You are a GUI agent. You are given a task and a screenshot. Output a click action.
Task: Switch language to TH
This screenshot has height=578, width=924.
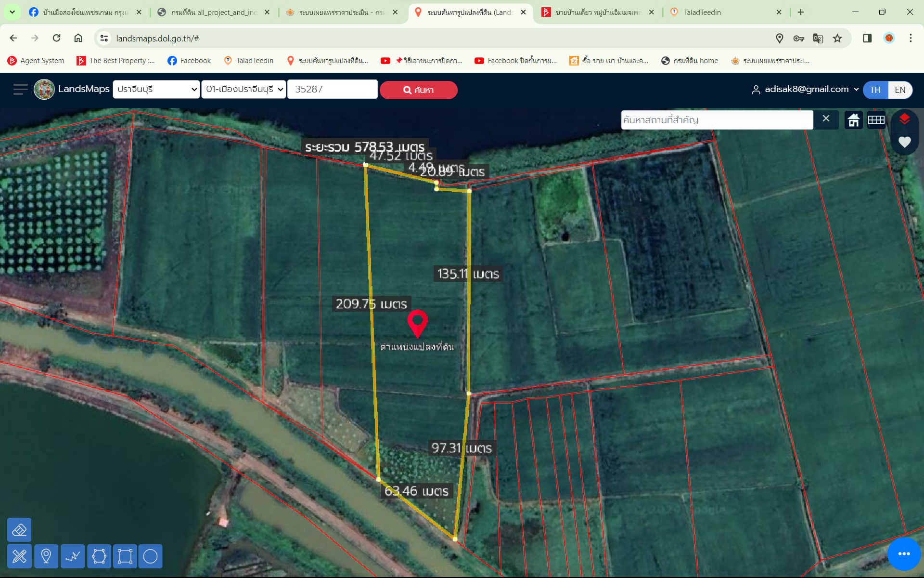pos(875,90)
